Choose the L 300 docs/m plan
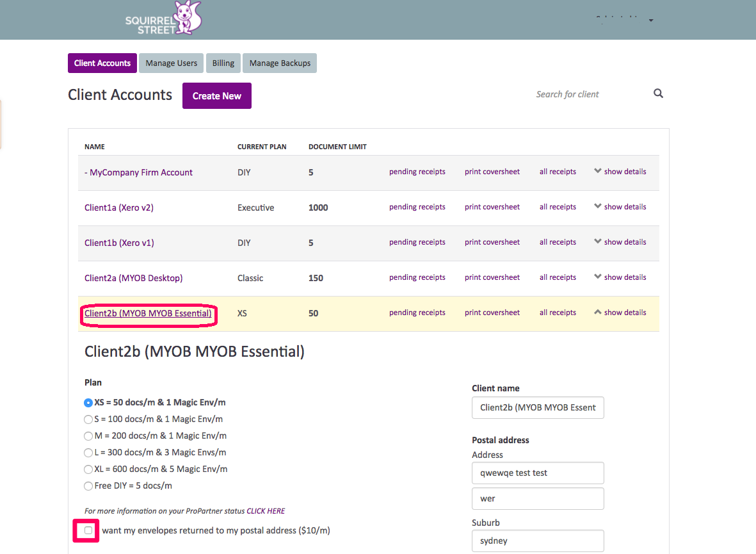 (88, 453)
